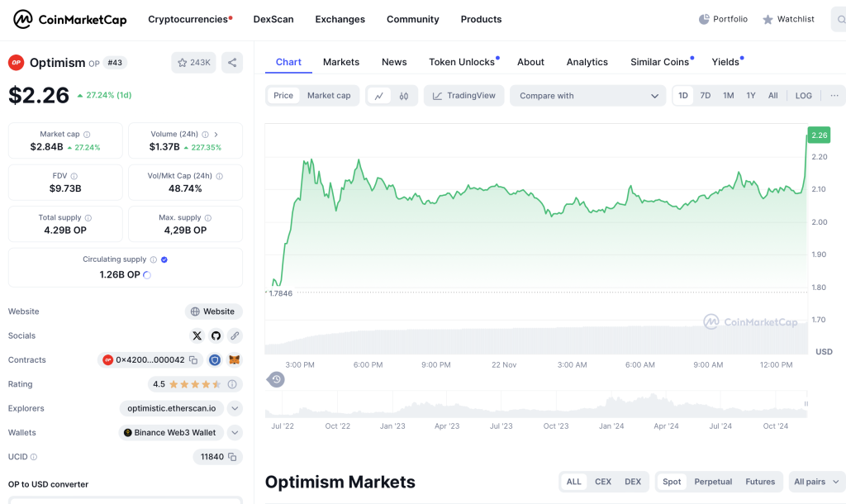Set chart range to 7D
The width and height of the screenshot is (846, 504).
(706, 96)
